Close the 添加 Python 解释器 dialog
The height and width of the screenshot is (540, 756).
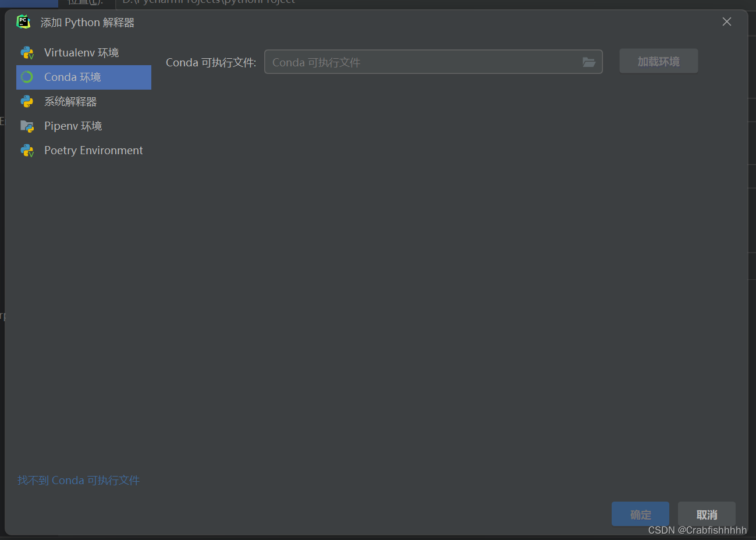coord(727,22)
